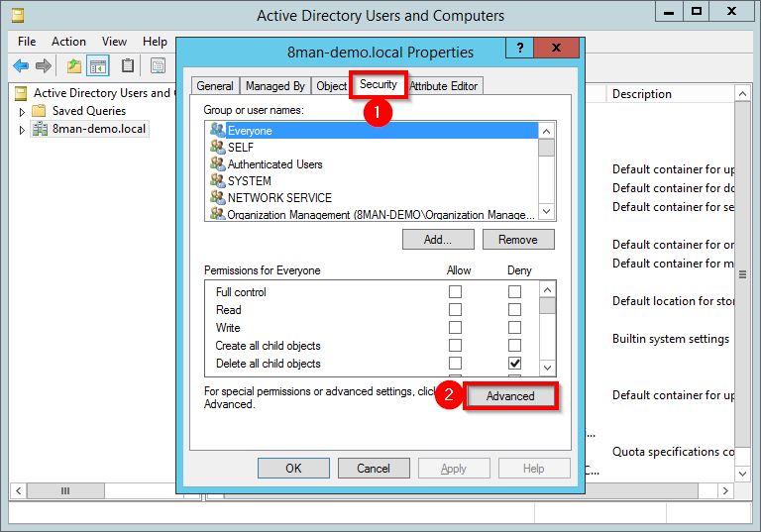Switch to the Attribute Editor tab
This screenshot has width=761, height=532.
pyautogui.click(x=443, y=86)
